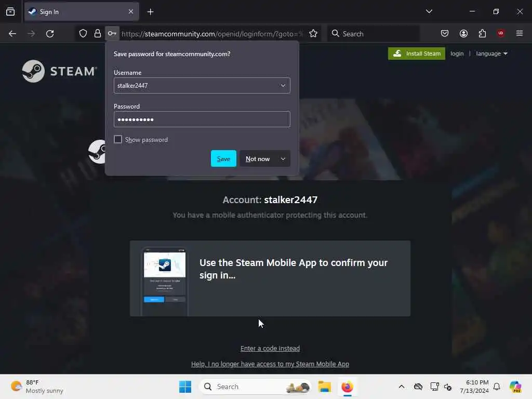Click the browser toolbar Search field

[373, 34]
